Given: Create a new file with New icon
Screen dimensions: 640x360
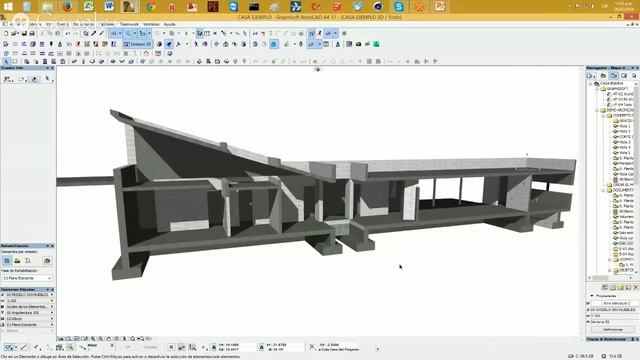Looking at the screenshot, I should (6, 33).
